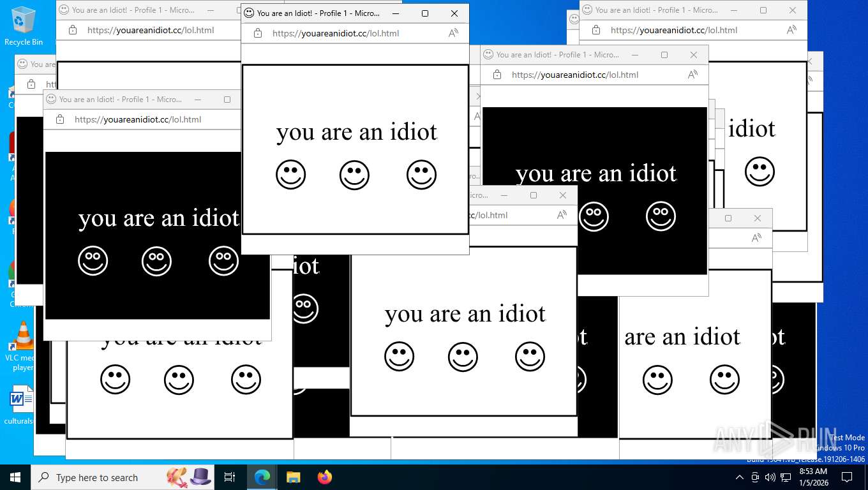Close the lower-right white window

[x=758, y=218]
